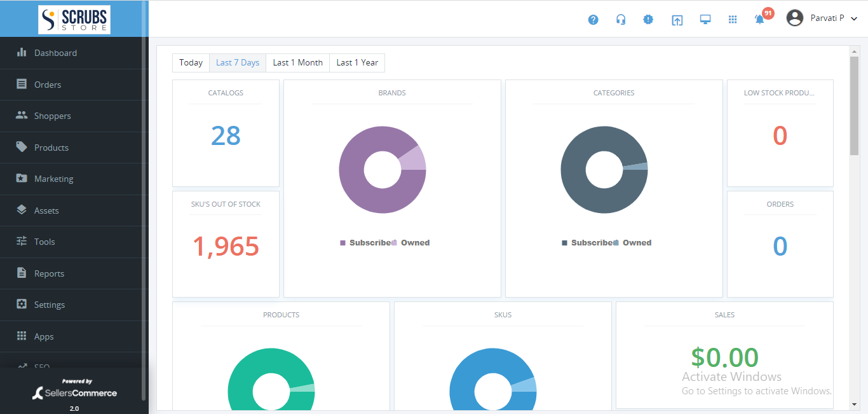
Task: Open the profile avatar menu
Action: click(x=794, y=18)
